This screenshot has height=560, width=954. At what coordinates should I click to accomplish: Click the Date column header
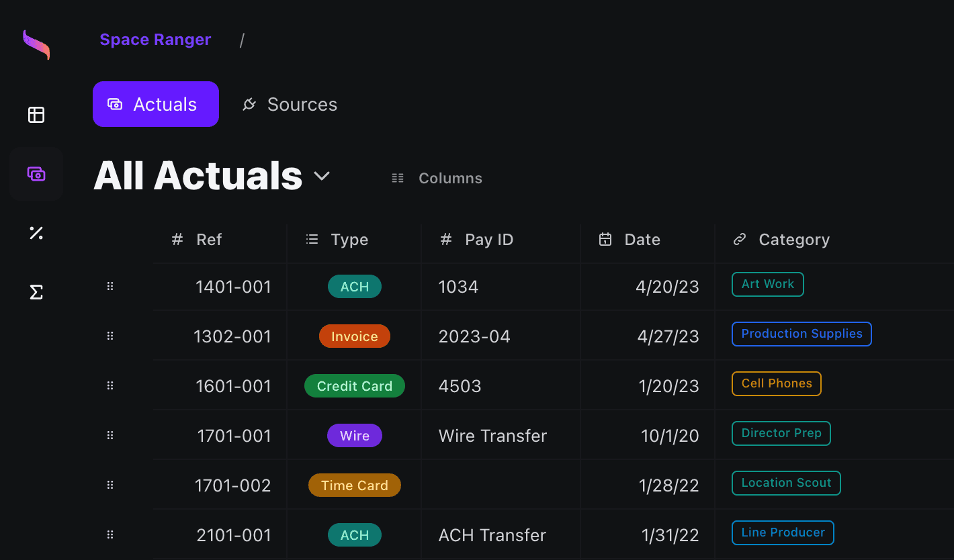(x=642, y=240)
